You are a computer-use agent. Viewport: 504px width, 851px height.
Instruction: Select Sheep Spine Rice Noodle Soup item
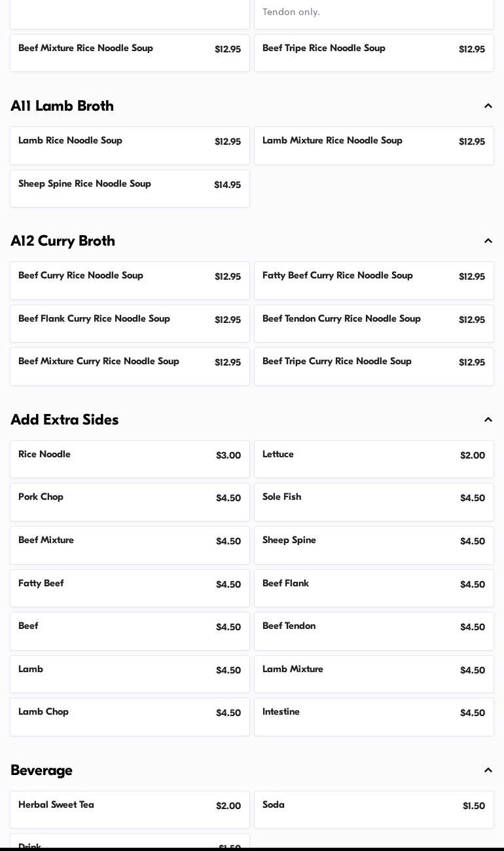point(130,189)
